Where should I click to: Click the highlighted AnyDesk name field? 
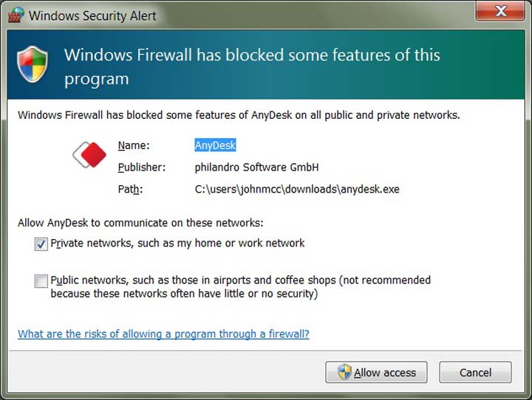pos(215,145)
